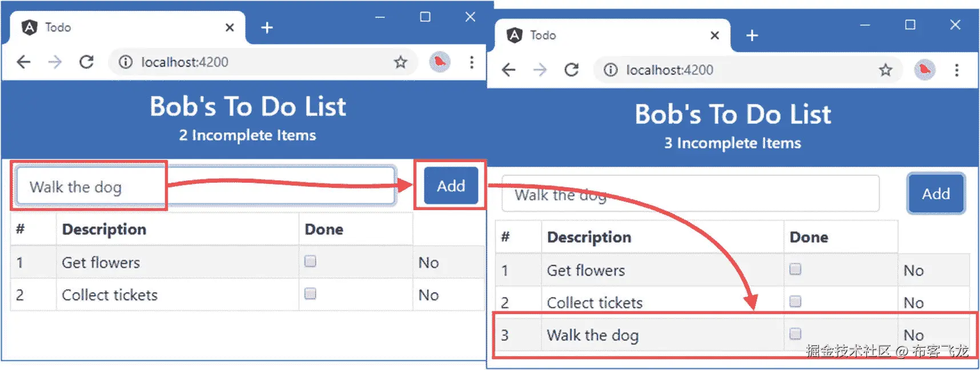Open a new tab with plus in right window
Viewport: 980px width, 370px height.
tap(752, 35)
